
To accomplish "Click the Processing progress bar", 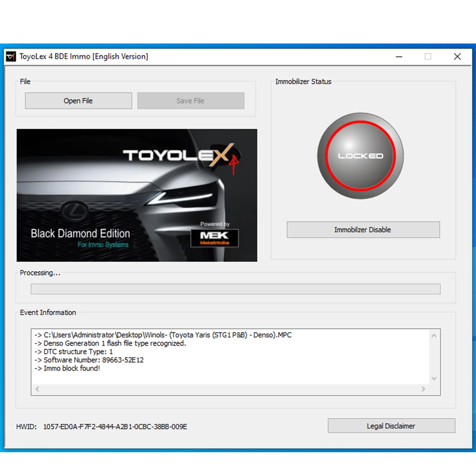I will tap(235, 289).
